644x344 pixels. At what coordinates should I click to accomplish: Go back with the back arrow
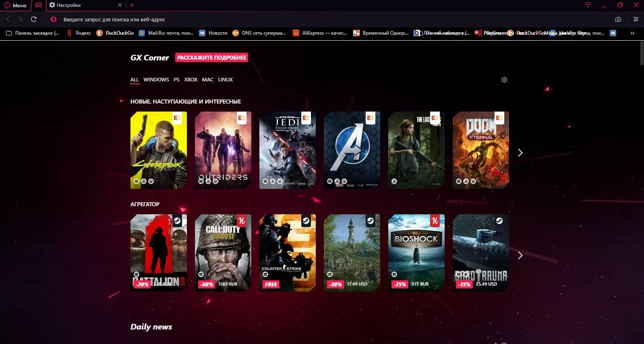8,19
